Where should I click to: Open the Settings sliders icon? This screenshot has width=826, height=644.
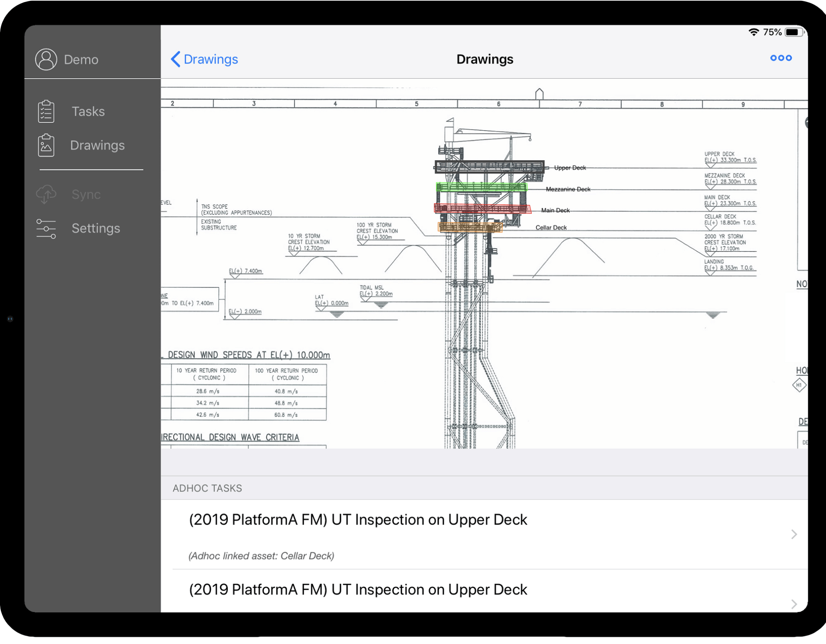click(46, 228)
